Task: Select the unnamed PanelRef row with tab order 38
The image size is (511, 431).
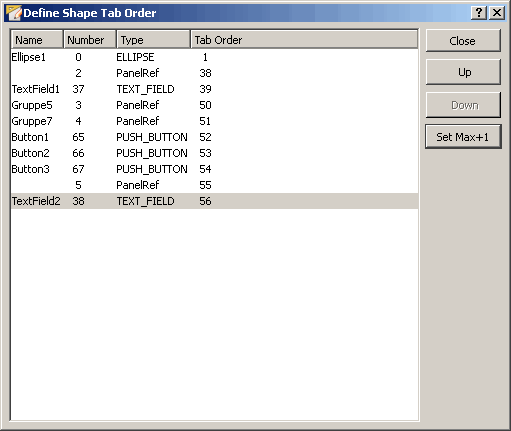Action: coord(214,73)
